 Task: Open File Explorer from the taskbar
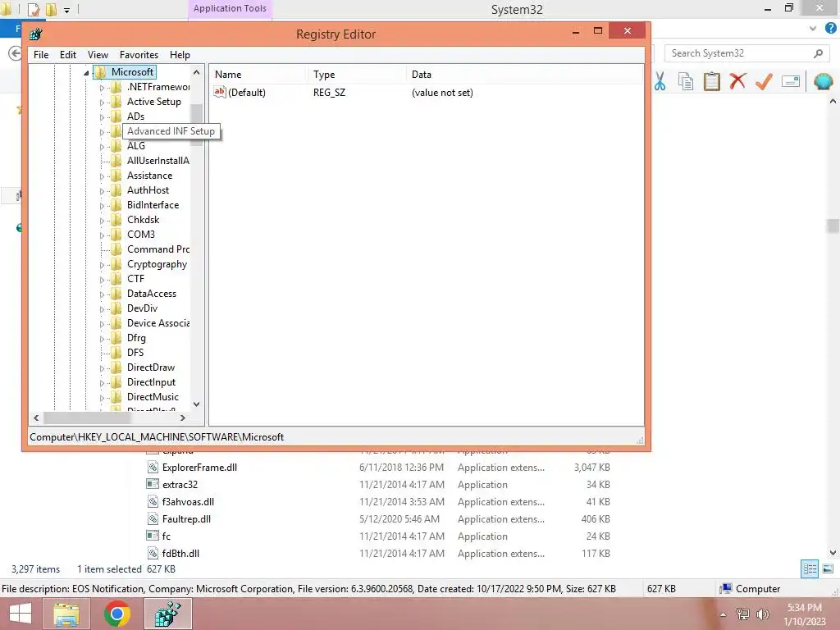pyautogui.click(x=66, y=614)
